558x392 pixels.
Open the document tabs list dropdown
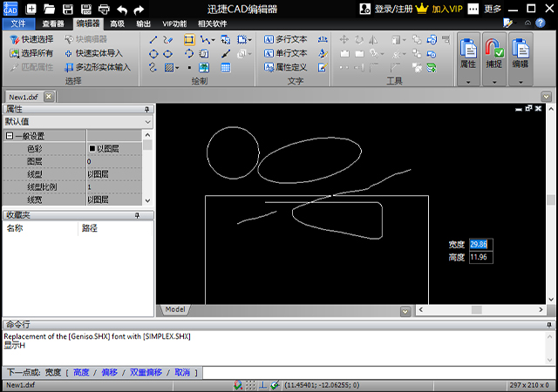546,96
